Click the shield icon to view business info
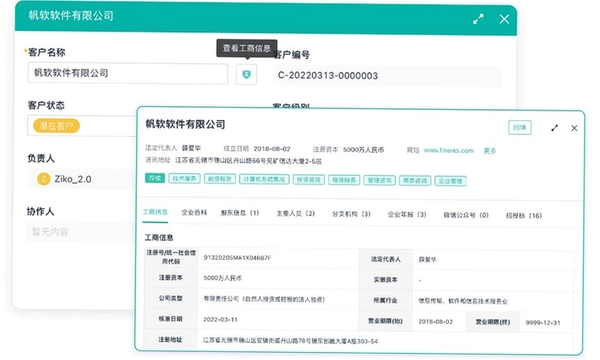This screenshot has width=600, height=360. (246, 74)
